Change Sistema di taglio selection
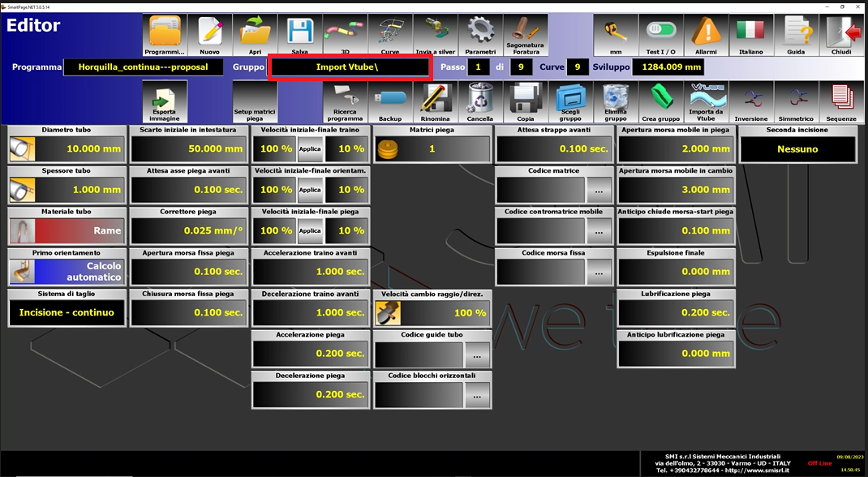Screen dimensions: 868x477 coord(67,312)
